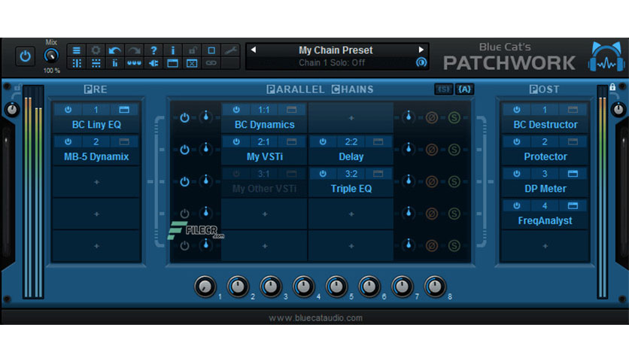This screenshot has height=364, width=629.
Task: Open the BC Liny EQ editor window icon
Action: pos(124,110)
